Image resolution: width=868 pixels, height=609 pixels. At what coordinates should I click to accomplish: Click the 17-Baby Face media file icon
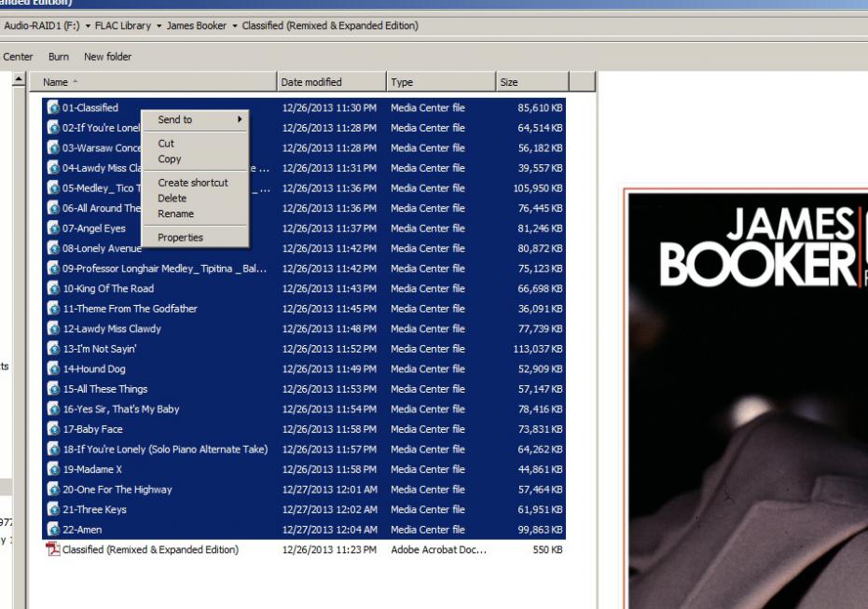coord(53,429)
